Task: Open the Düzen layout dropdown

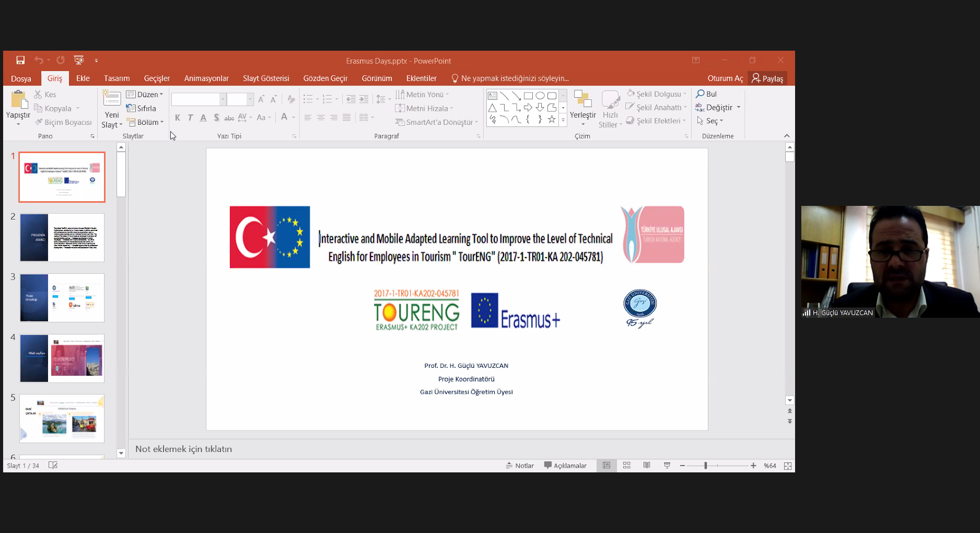Action: pyautogui.click(x=145, y=95)
